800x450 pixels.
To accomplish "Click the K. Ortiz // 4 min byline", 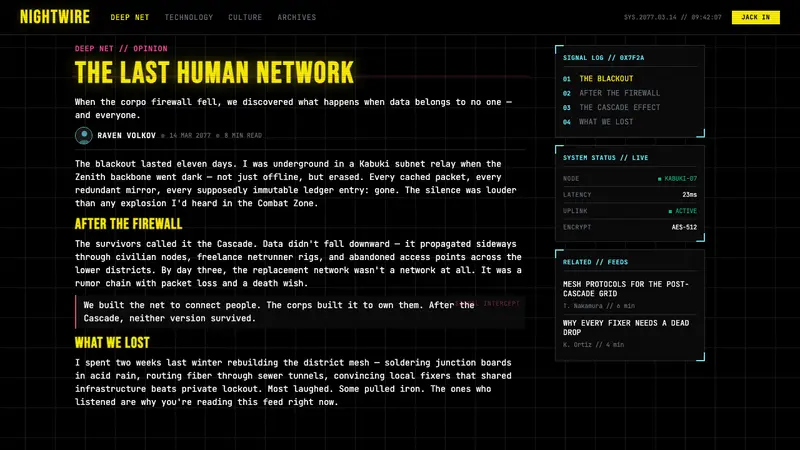I will click(593, 344).
